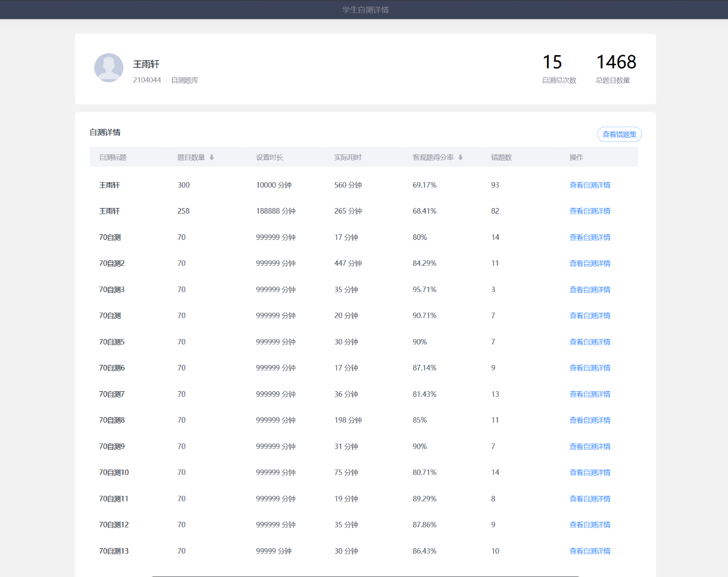Open 查看自测详情 for 70自测12

(590, 525)
